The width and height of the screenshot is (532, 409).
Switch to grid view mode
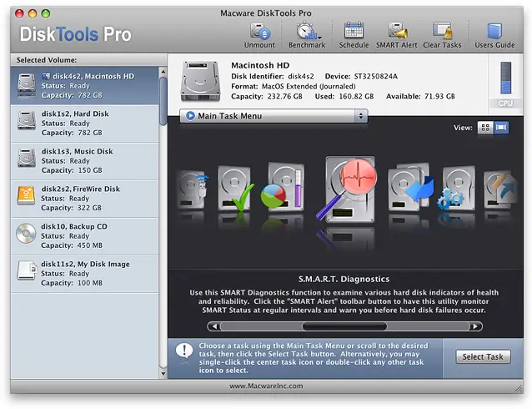485,128
